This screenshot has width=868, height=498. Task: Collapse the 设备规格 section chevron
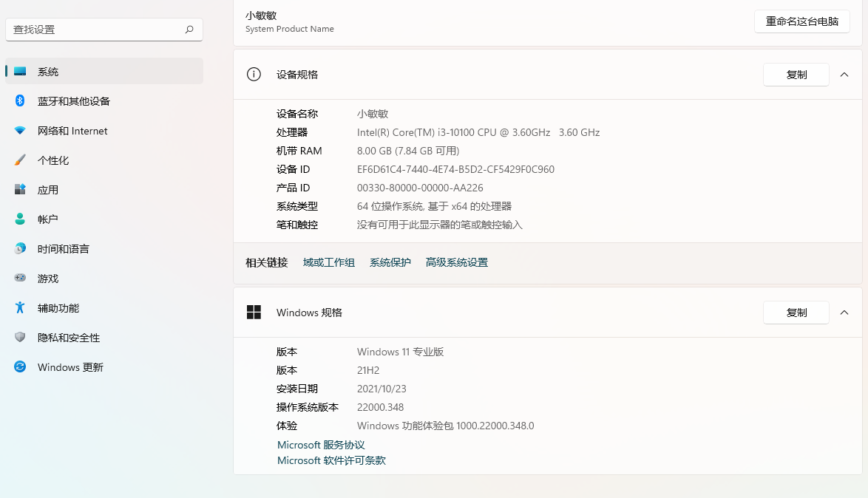(844, 75)
